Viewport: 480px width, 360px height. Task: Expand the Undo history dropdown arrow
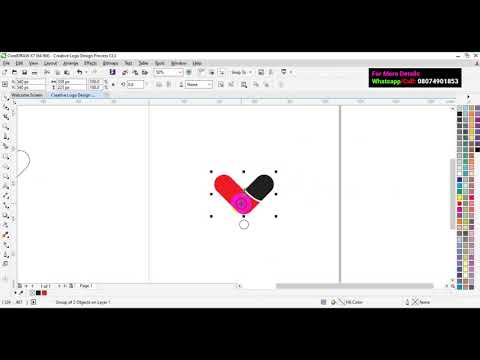coord(86,72)
